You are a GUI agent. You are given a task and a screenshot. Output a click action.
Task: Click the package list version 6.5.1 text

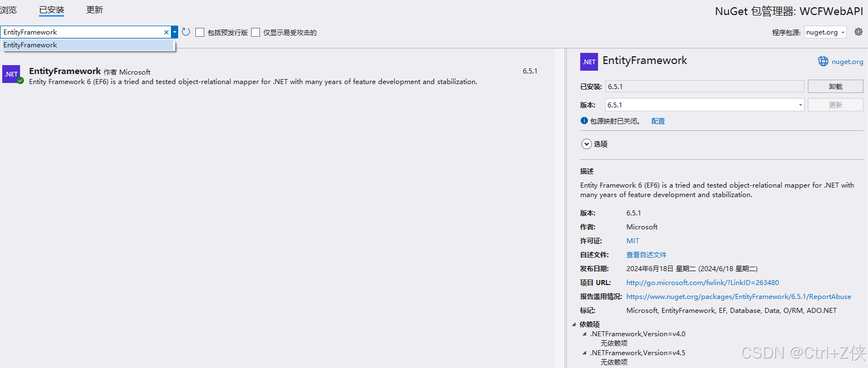pyautogui.click(x=530, y=71)
